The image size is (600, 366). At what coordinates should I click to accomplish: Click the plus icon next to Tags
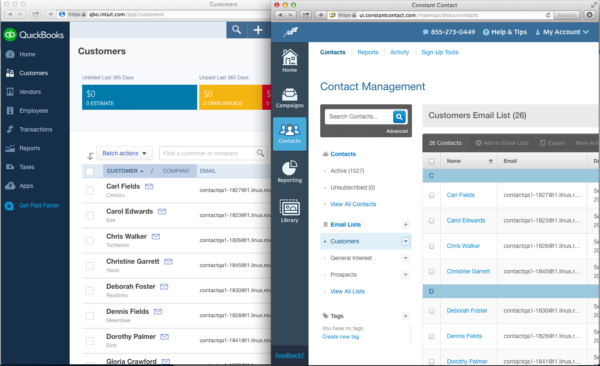405,316
